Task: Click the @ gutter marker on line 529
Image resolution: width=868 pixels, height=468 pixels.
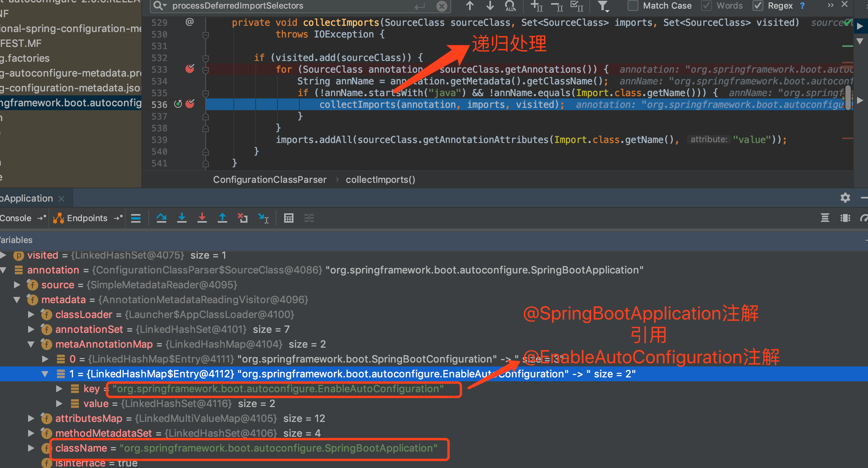Action: click(190, 22)
